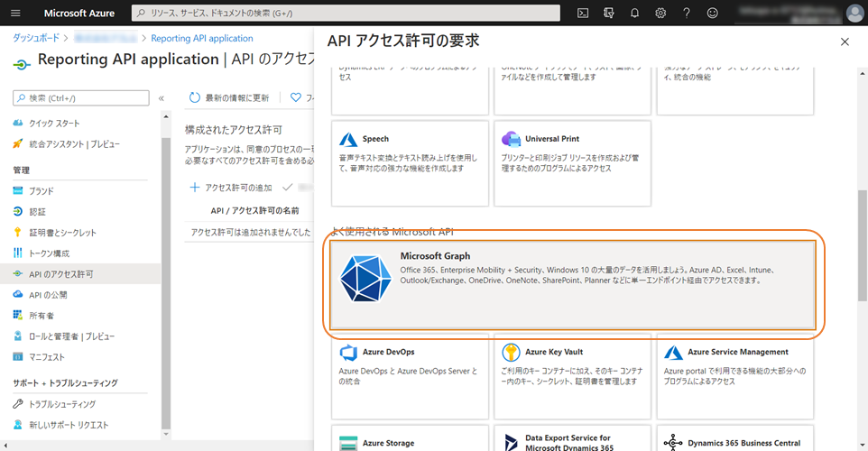Click the refresh icon beside 最新の情報に更新
868x451 pixels.
[x=194, y=97]
